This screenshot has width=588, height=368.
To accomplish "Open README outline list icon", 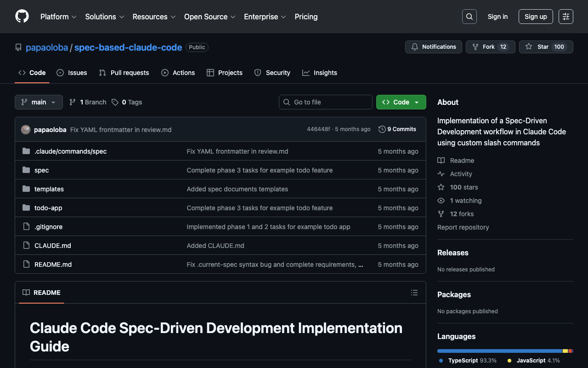I will pyautogui.click(x=414, y=293).
